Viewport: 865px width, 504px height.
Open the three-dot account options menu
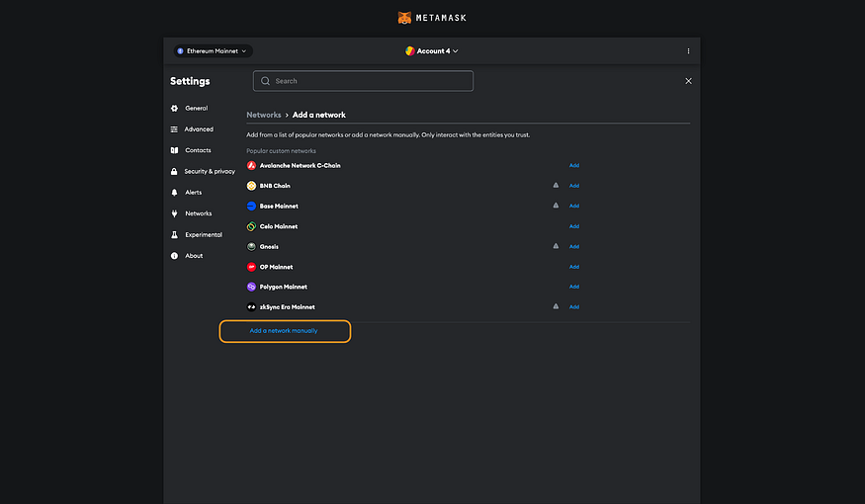pyautogui.click(x=688, y=50)
